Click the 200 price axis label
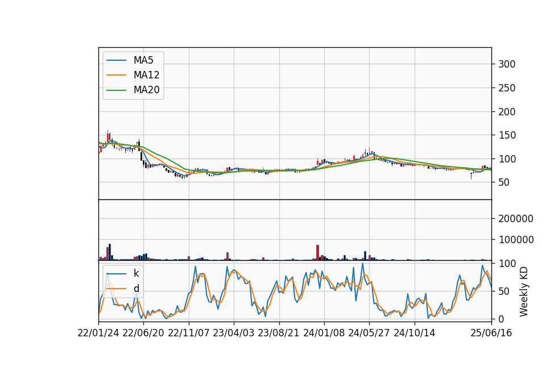 click(507, 112)
